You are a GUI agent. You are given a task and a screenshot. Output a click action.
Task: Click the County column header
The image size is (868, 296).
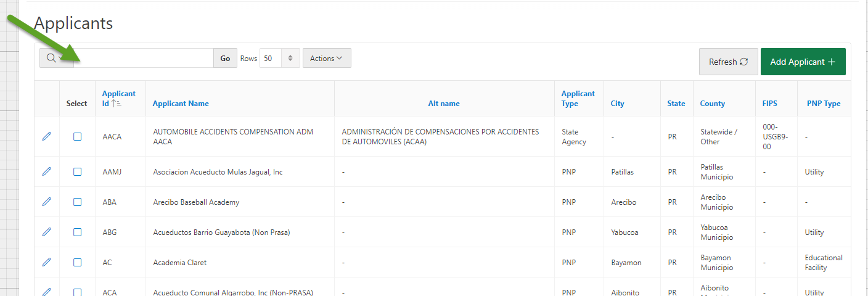pyautogui.click(x=712, y=104)
